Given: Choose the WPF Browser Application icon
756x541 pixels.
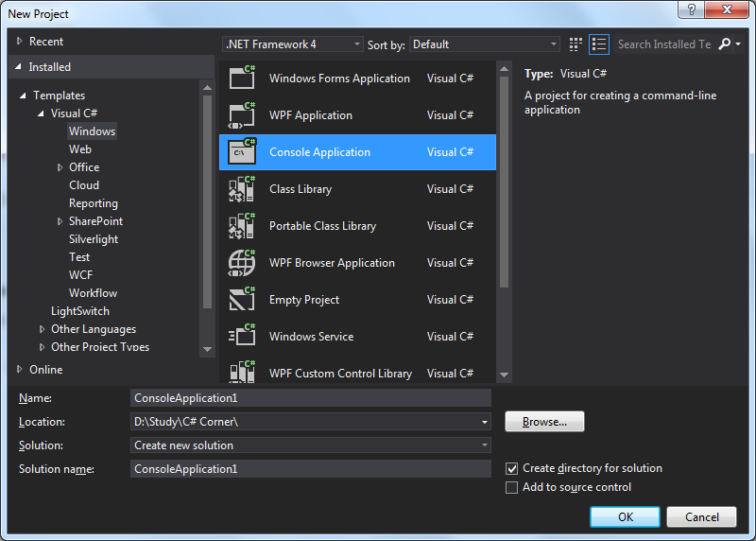Looking at the screenshot, I should [x=242, y=262].
